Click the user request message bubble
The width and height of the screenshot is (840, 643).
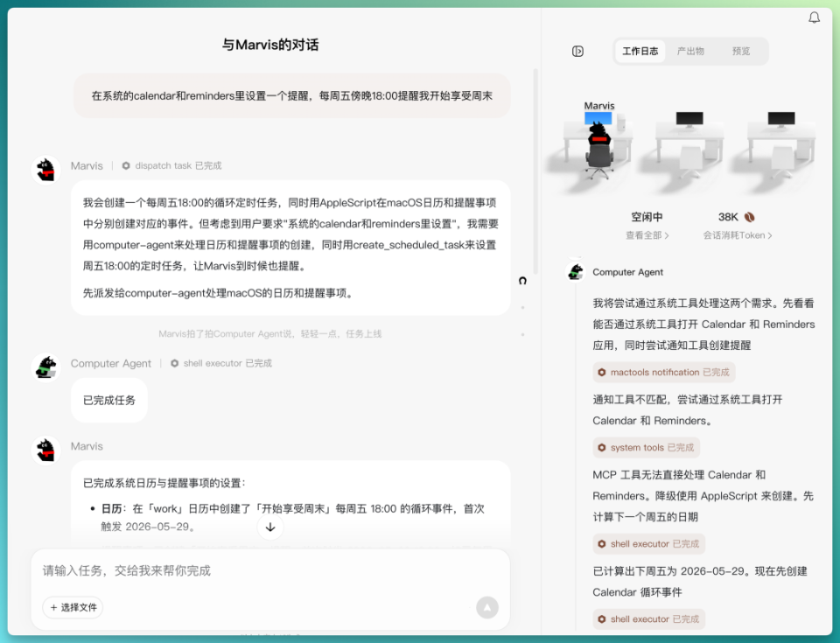(x=292, y=96)
